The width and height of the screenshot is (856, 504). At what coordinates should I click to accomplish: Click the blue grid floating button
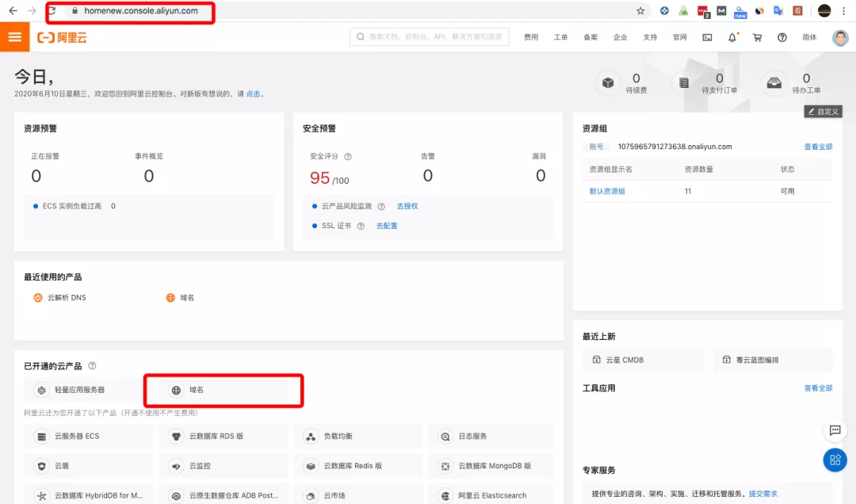point(835,460)
